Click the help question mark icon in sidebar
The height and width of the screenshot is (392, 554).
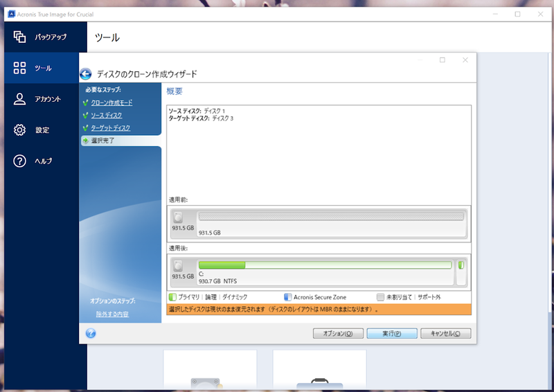[19, 161]
